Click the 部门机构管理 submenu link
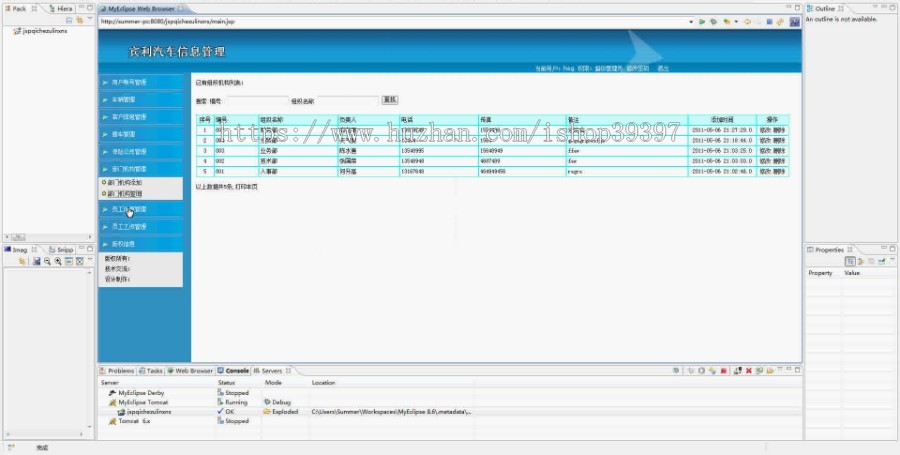This screenshot has height=455, width=900. point(125,194)
